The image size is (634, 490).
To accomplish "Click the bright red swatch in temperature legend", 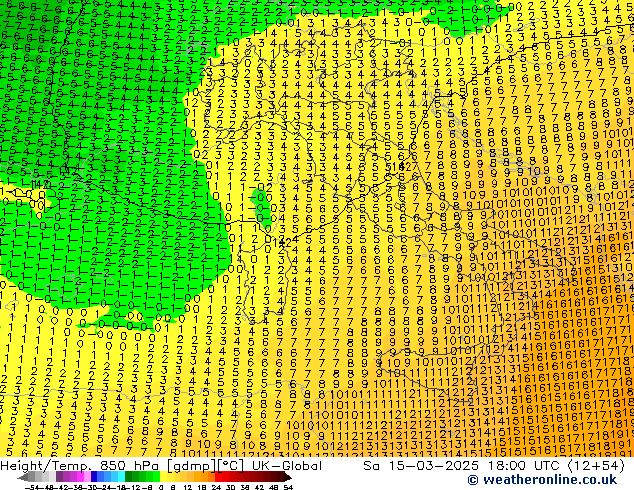I will [218, 476].
